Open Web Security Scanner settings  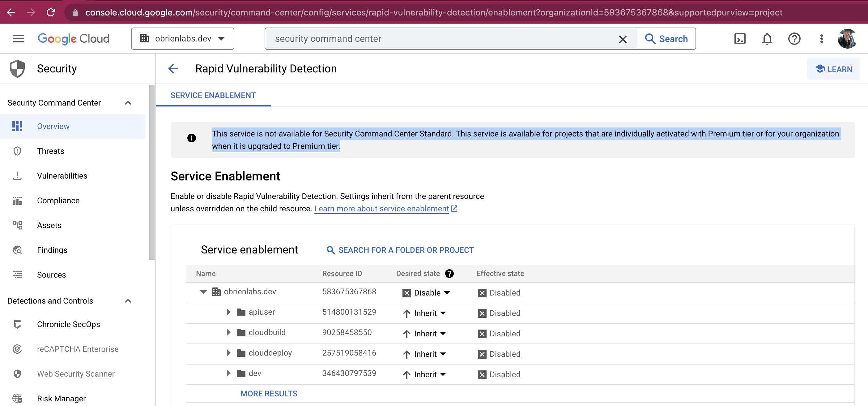tap(75, 374)
